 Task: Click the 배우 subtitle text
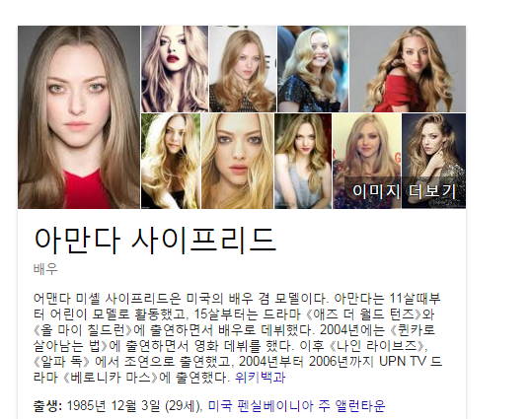tap(45, 269)
